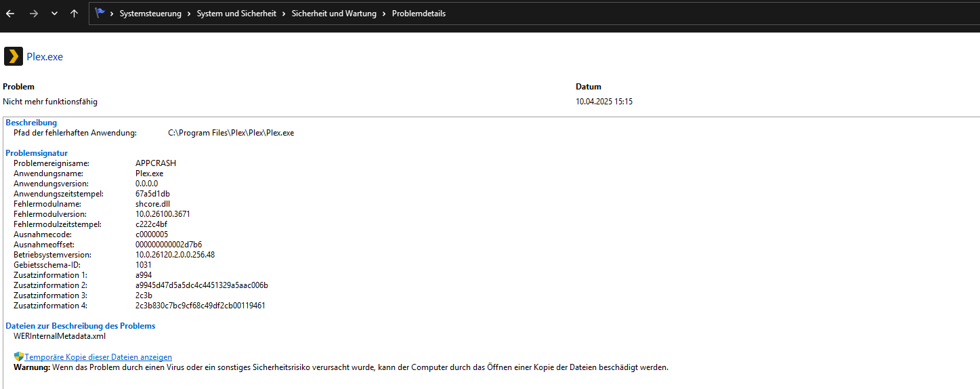Click the Warnung notice text
Image resolution: width=980 pixels, height=389 pixels.
[x=341, y=367]
